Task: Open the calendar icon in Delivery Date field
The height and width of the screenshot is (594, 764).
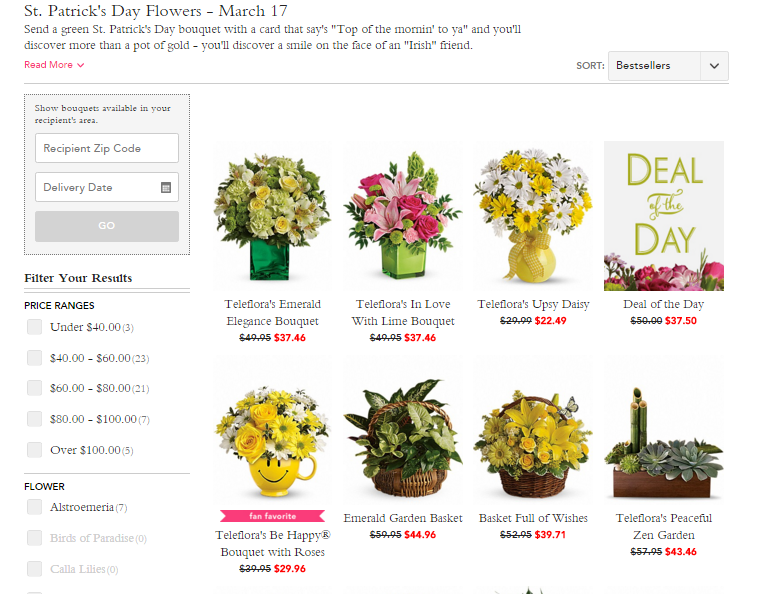Action: pyautogui.click(x=166, y=188)
